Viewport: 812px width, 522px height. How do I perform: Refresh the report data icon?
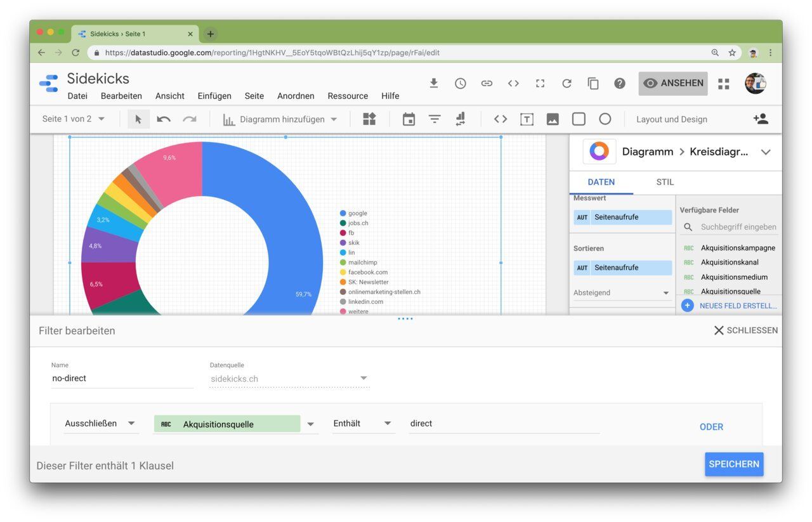[566, 83]
